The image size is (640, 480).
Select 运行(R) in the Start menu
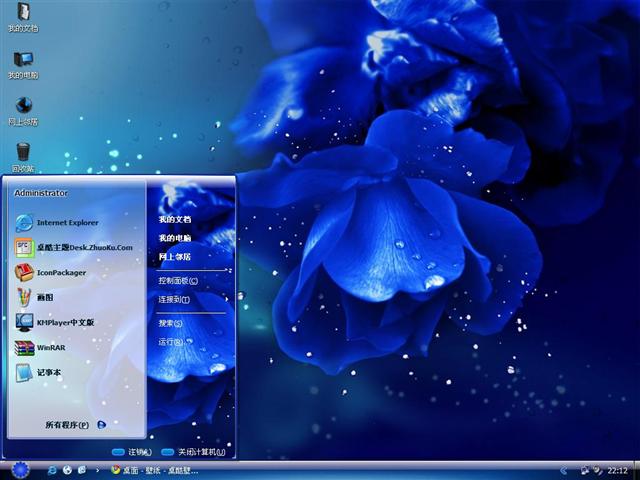170,342
